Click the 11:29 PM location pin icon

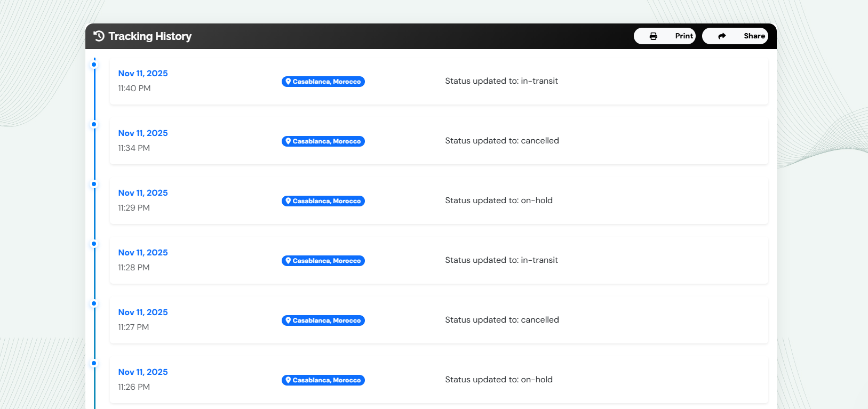(x=288, y=201)
